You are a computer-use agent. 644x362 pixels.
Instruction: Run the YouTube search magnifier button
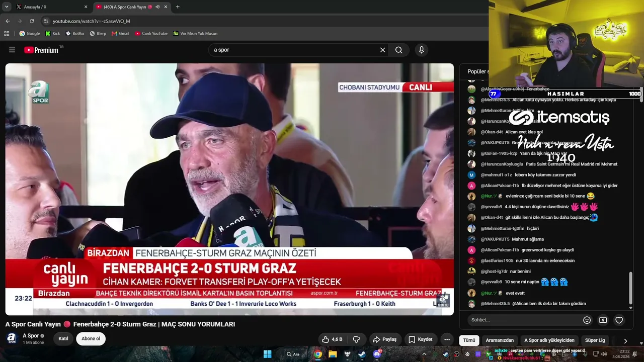398,50
